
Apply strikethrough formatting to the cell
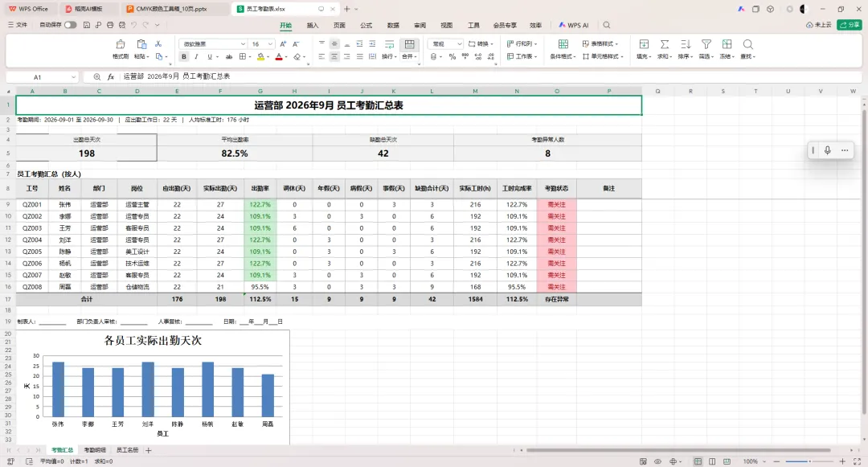tap(228, 56)
